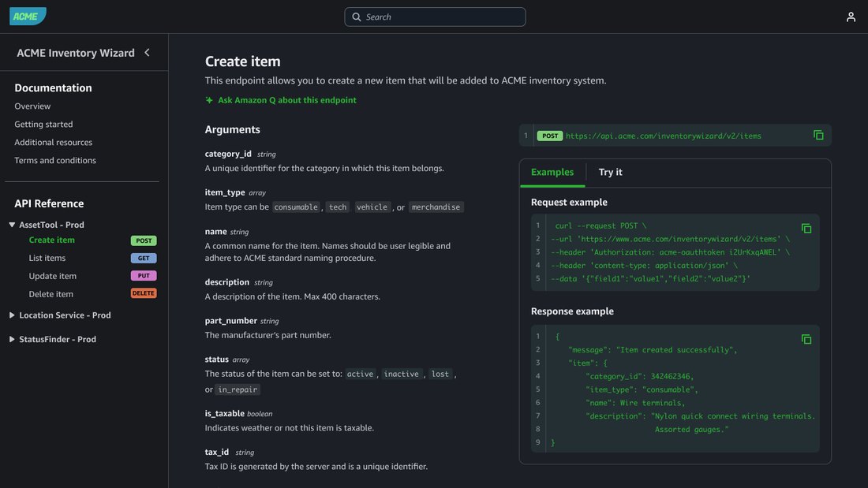Click the endpoint URL text
The height and width of the screenshot is (488, 868).
click(x=663, y=136)
